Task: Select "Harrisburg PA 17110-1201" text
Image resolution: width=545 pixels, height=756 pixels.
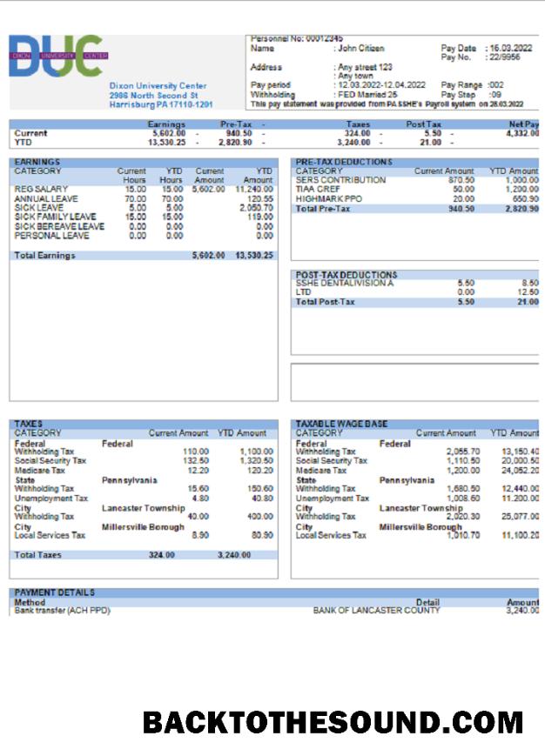Action: [160, 104]
